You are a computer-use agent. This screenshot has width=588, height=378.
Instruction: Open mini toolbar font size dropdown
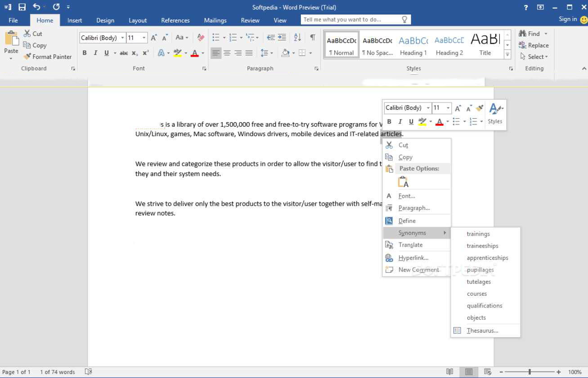[448, 108]
